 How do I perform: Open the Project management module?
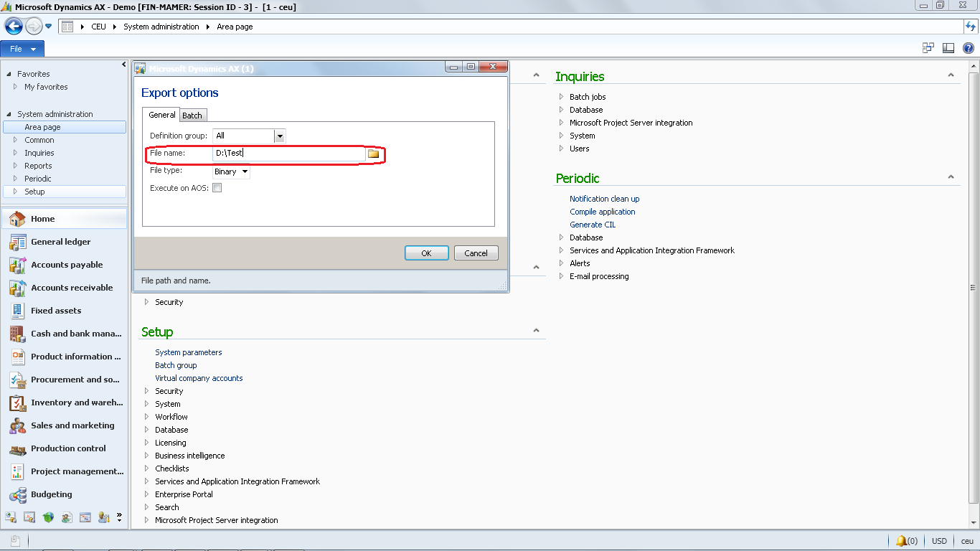click(x=65, y=471)
